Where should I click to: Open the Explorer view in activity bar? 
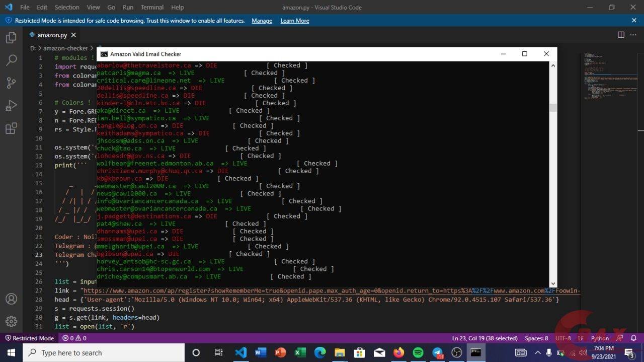pos(11,38)
